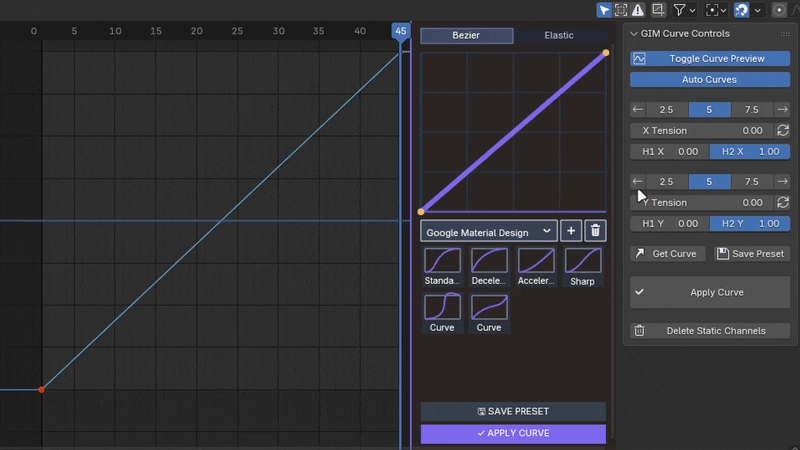
Task: Open the filters dropdown arrow
Action: [x=692, y=10]
